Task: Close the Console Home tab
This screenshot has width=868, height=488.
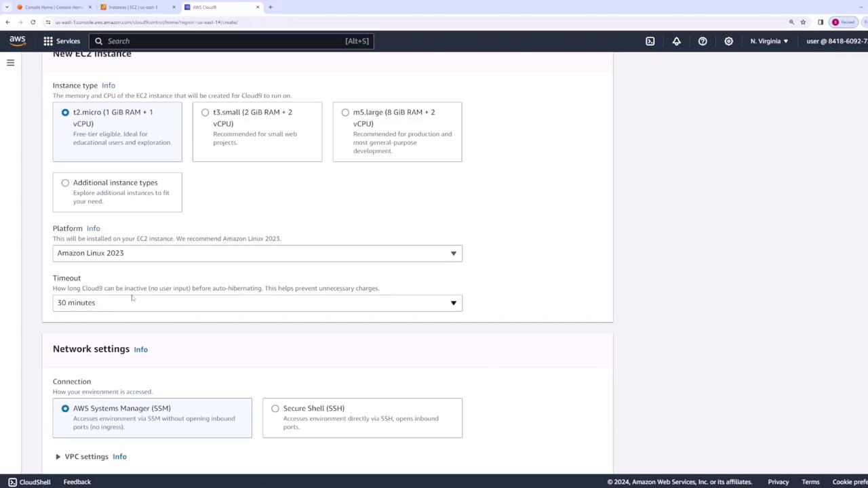Action: [90, 7]
